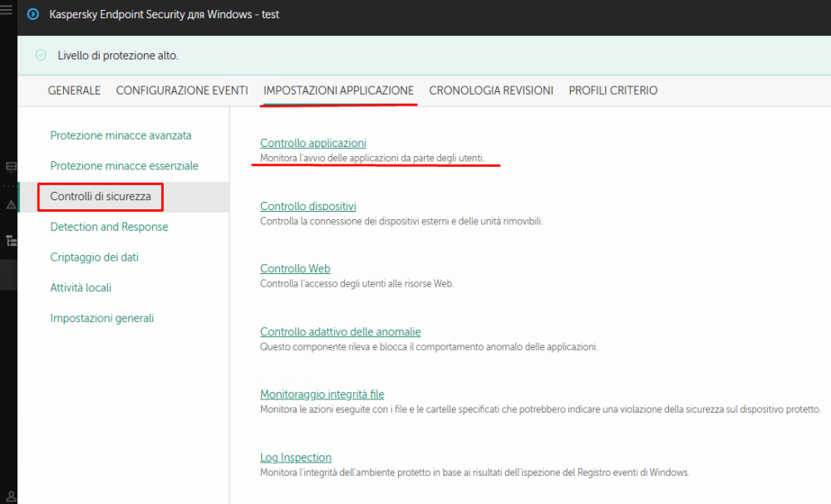
Task: Click 'Controlla la connessione dei dispositivi esterni' description
Action: tap(401, 222)
